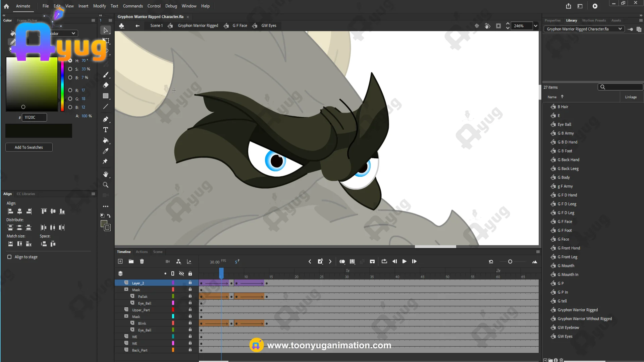
Task: Select the Text tool
Action: click(106, 130)
